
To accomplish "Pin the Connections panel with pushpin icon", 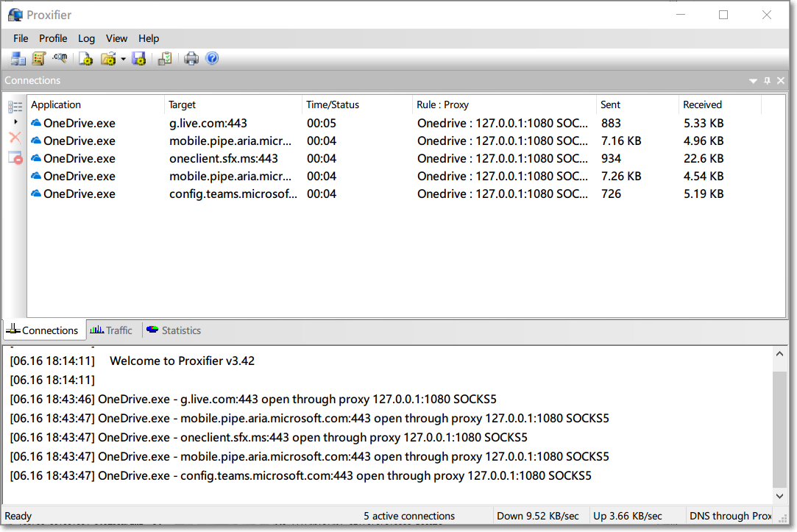I will (767, 80).
